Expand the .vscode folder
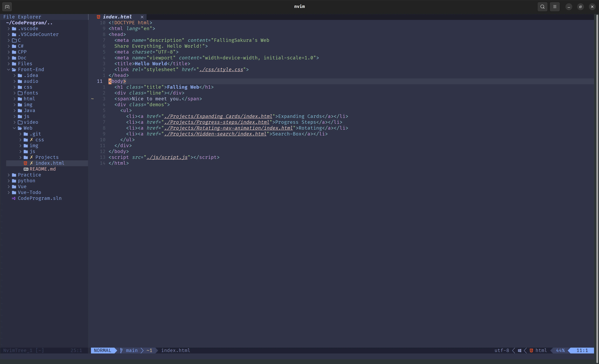This screenshot has width=599, height=364. 8,29
